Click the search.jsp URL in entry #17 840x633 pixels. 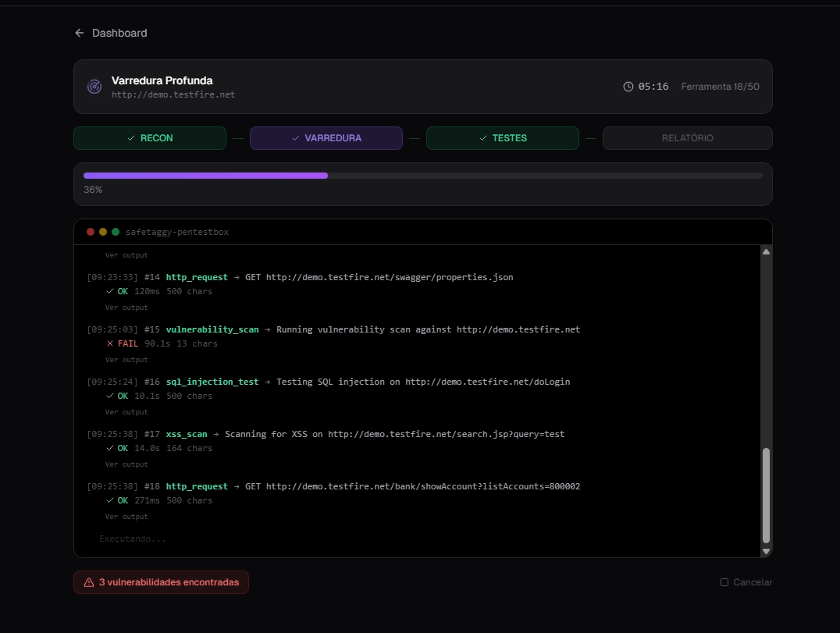pos(447,434)
